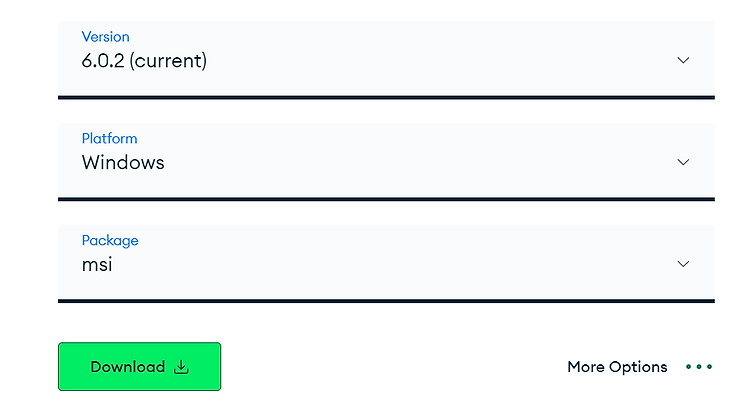The image size is (750, 416).
Task: Click the download arrow icon on the green button
Action: point(181,367)
